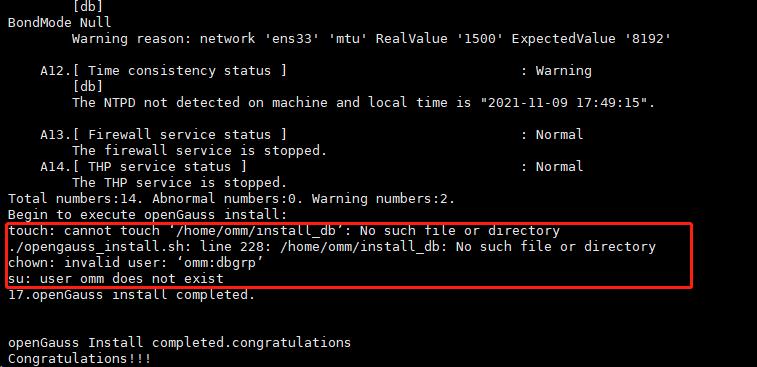Click 'The THP service is stopped.' text
Screen dimensions: 757x367
(180, 183)
